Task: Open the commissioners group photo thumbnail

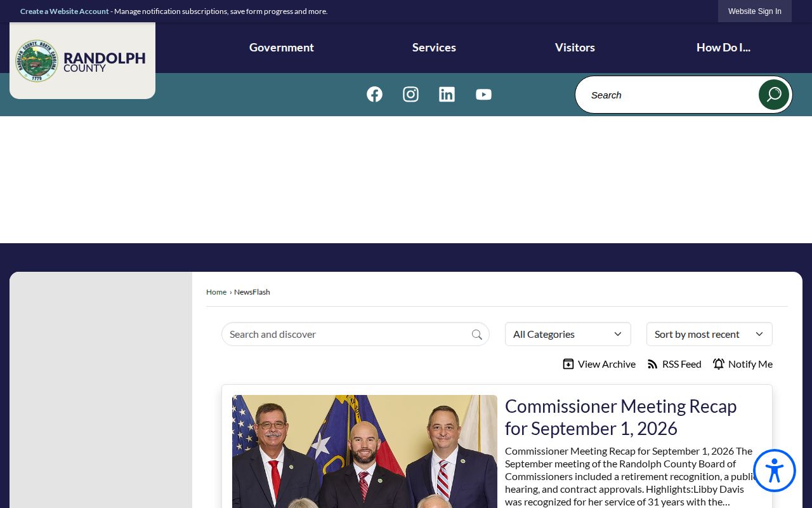Action: (365, 451)
